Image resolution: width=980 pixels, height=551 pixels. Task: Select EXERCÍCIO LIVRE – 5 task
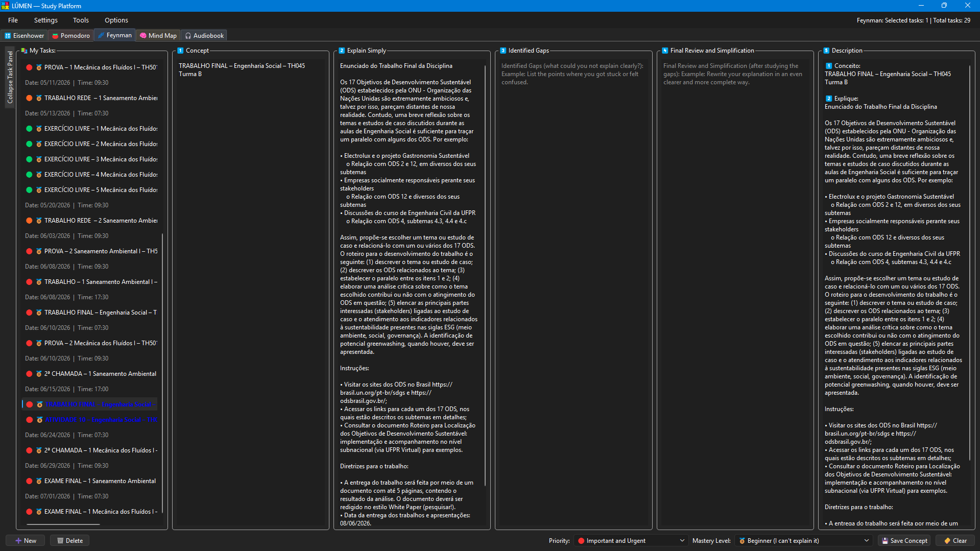pyautogui.click(x=91, y=190)
